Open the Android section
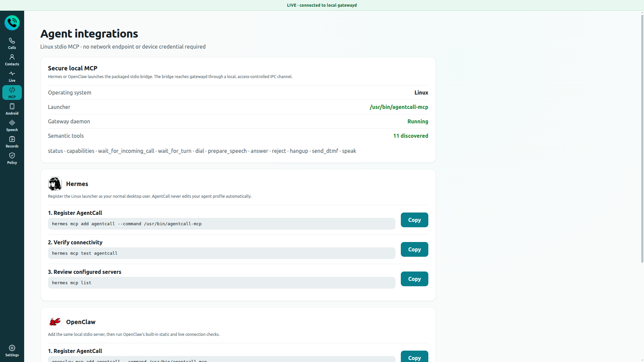Viewport: 644px width, 362px height. click(12, 109)
